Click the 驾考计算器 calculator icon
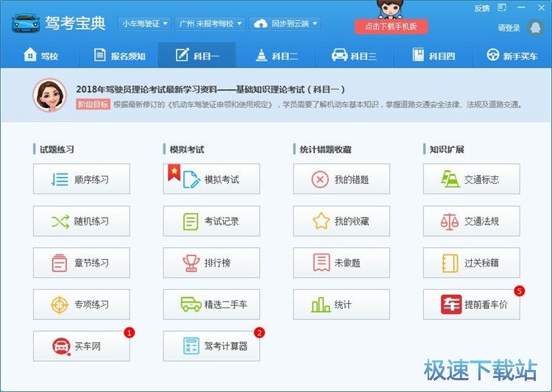 tap(191, 346)
